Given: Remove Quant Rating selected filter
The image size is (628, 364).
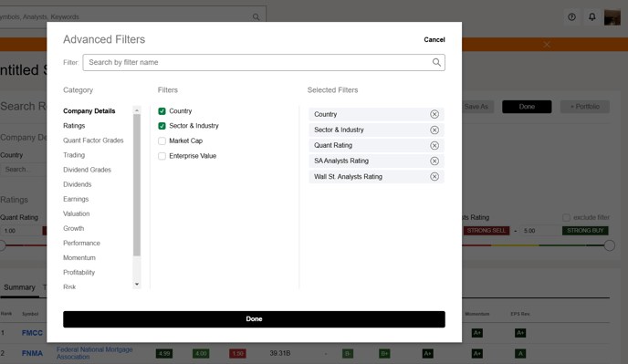Looking at the screenshot, I should click(x=434, y=145).
